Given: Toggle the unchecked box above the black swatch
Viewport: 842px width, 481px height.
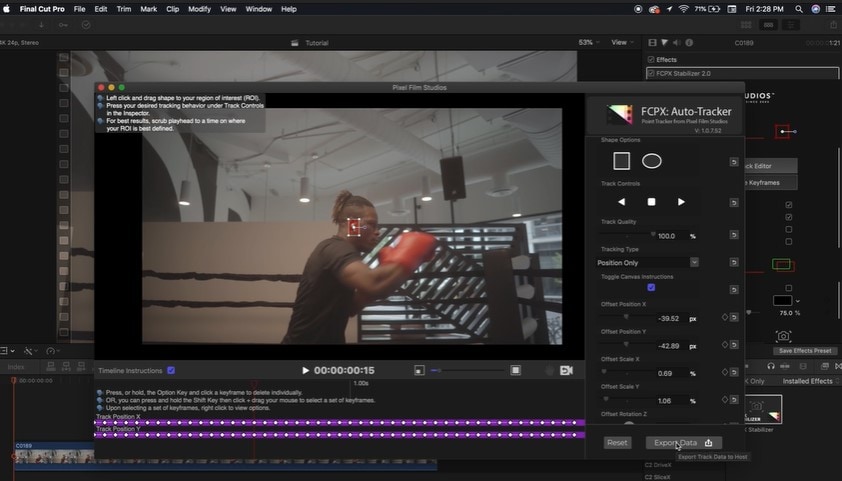Looking at the screenshot, I should pos(788,288).
